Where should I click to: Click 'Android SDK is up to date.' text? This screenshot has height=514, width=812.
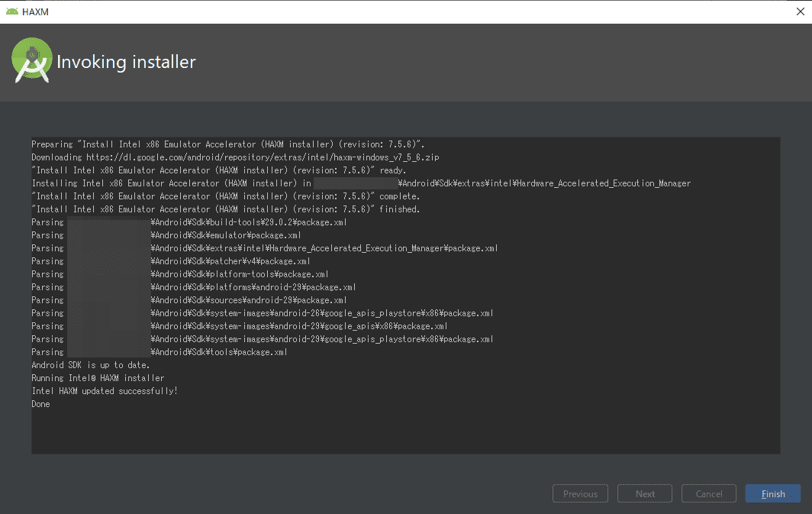point(91,365)
